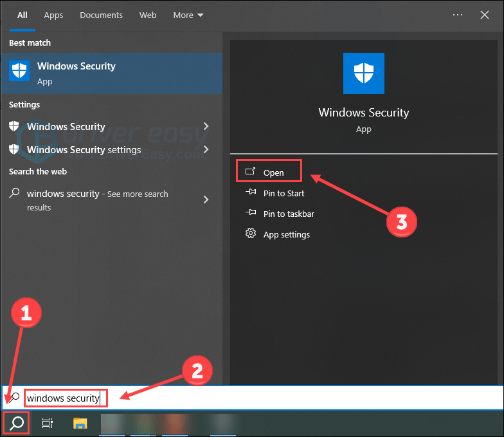Click the taskbar search magnifier button
The image size is (504, 437).
[x=17, y=423]
